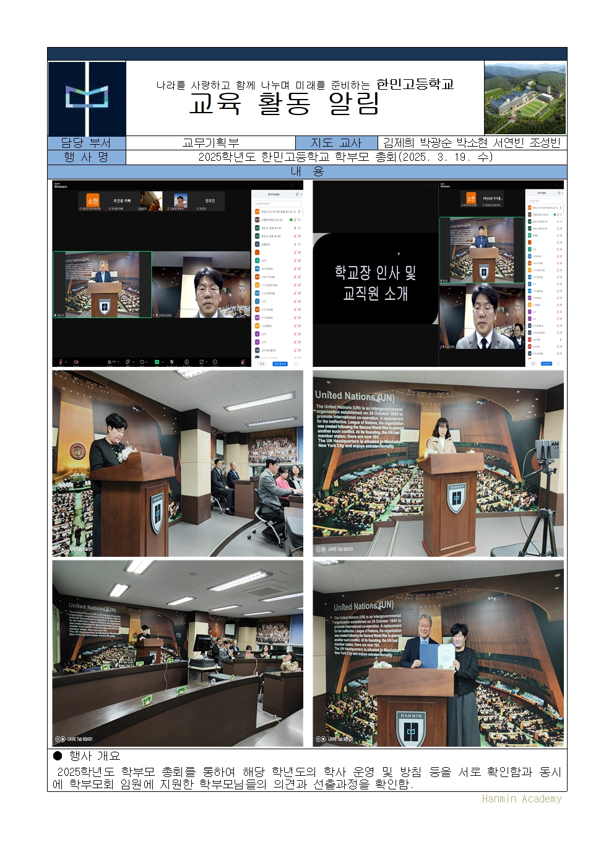Click participant search field in left Zoom panel
Viewport: 614px width, 868px height.
[277, 204]
